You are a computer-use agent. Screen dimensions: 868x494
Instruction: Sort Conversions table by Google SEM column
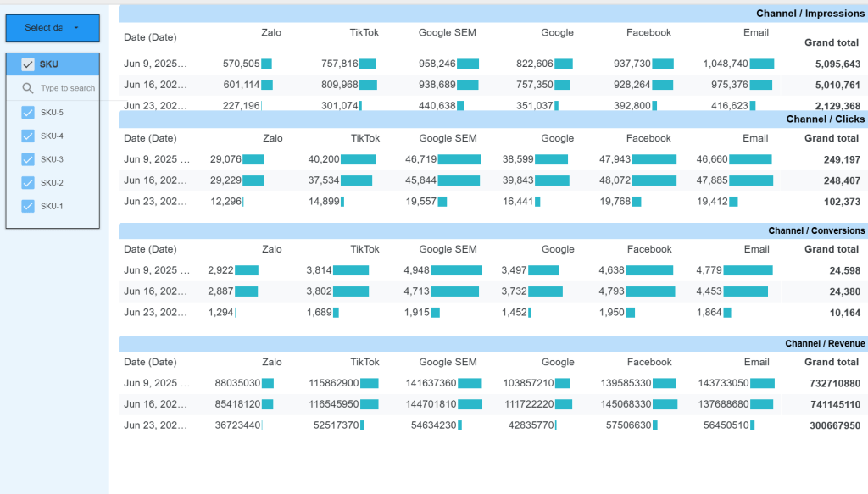pyautogui.click(x=448, y=249)
